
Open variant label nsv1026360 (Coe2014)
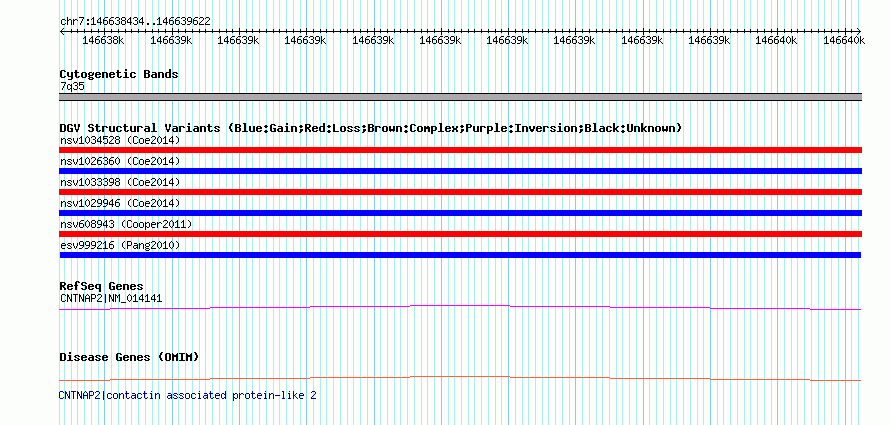(x=120, y=161)
